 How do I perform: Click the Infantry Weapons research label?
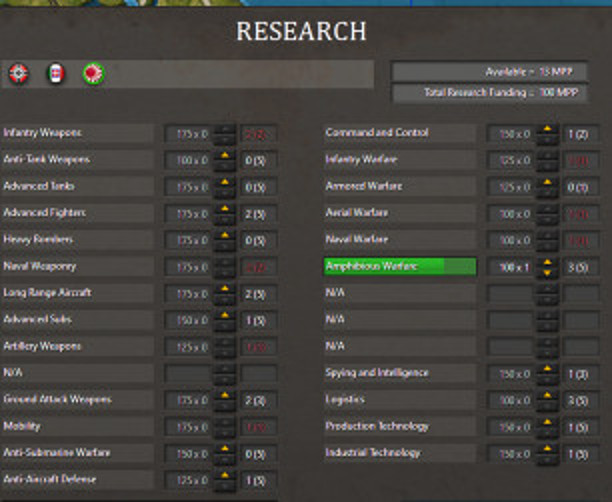coord(43,133)
